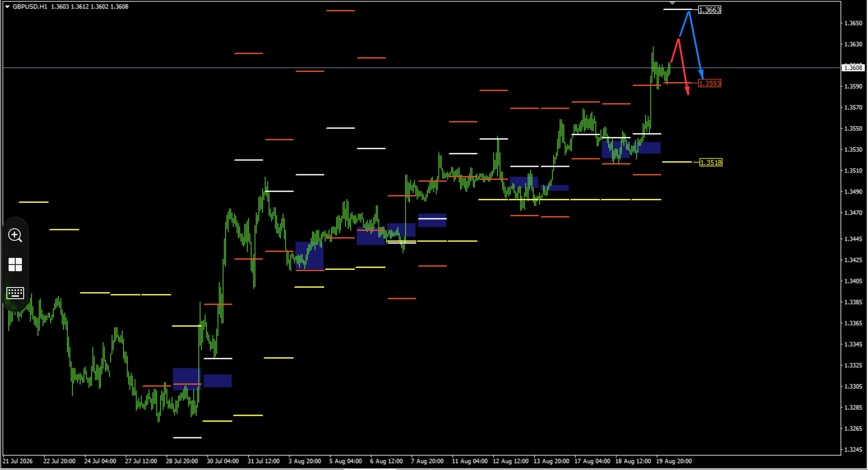Click the current price tag 1.3608

(854, 68)
